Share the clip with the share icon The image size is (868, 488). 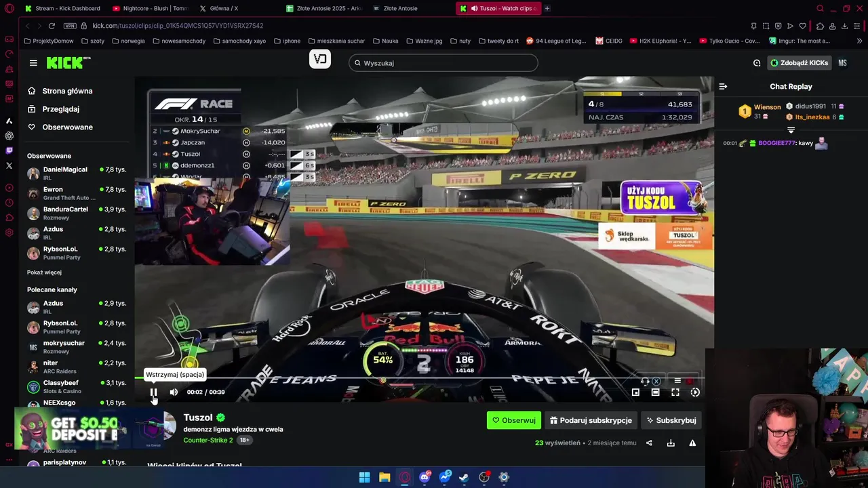(649, 443)
